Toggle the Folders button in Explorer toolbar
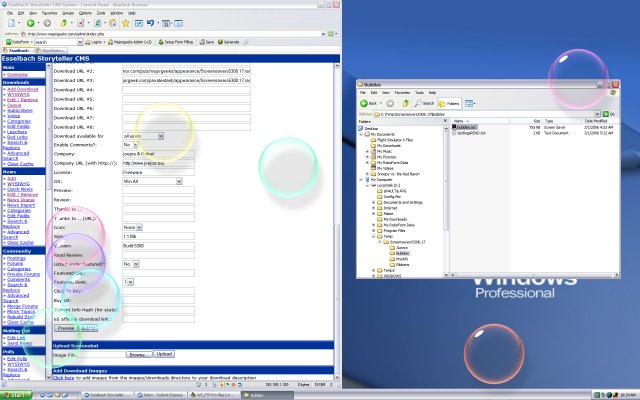The width and height of the screenshot is (640, 400). [449, 104]
